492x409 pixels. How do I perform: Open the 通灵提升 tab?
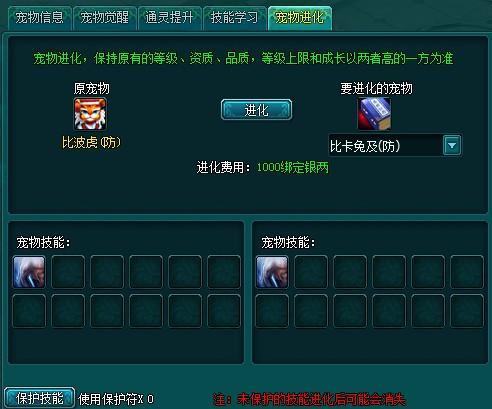pyautogui.click(x=169, y=18)
